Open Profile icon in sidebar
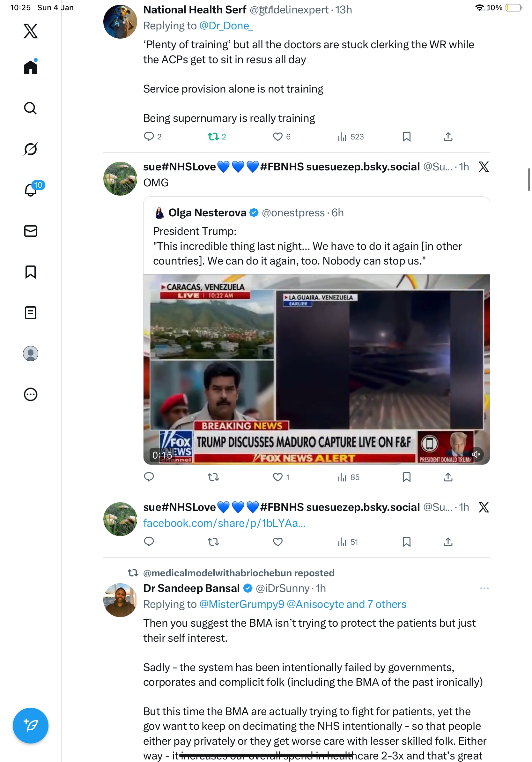Viewport: 532px width, 762px height. (31, 354)
